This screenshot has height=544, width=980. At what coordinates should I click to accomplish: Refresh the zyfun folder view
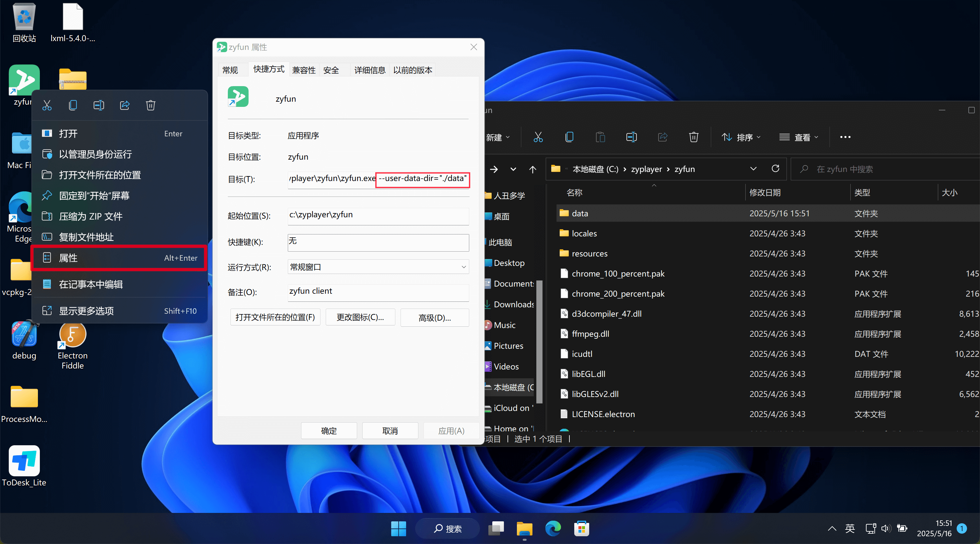(x=776, y=169)
